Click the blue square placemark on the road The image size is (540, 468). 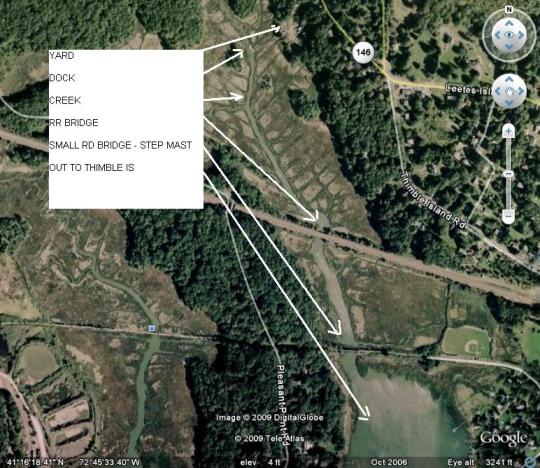(152, 328)
